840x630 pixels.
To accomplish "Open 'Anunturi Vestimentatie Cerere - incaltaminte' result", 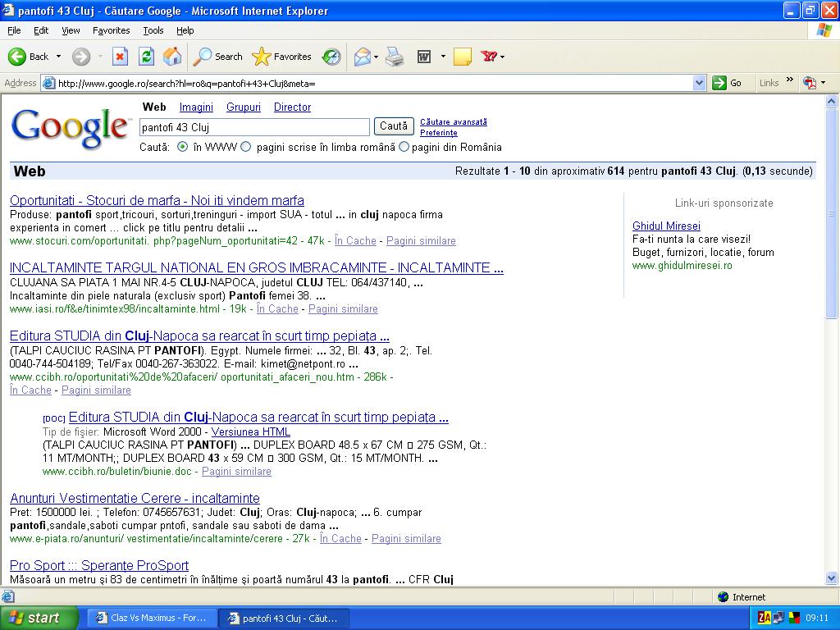I will click(x=135, y=498).
